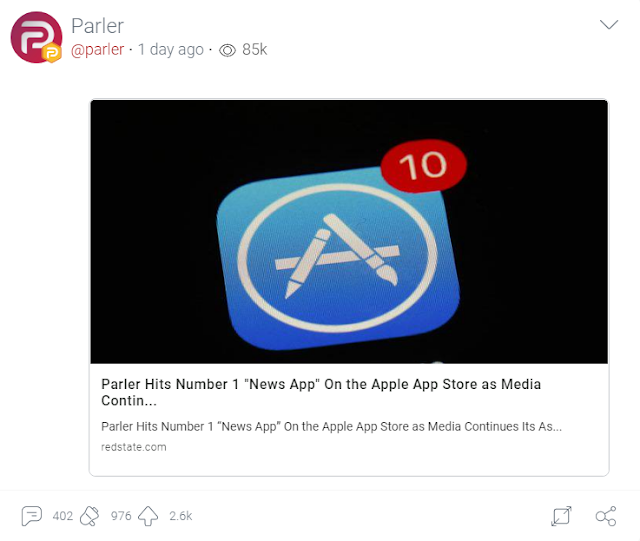640x541 pixels.
Task: Open the Parler profile avatar
Action: [36, 37]
